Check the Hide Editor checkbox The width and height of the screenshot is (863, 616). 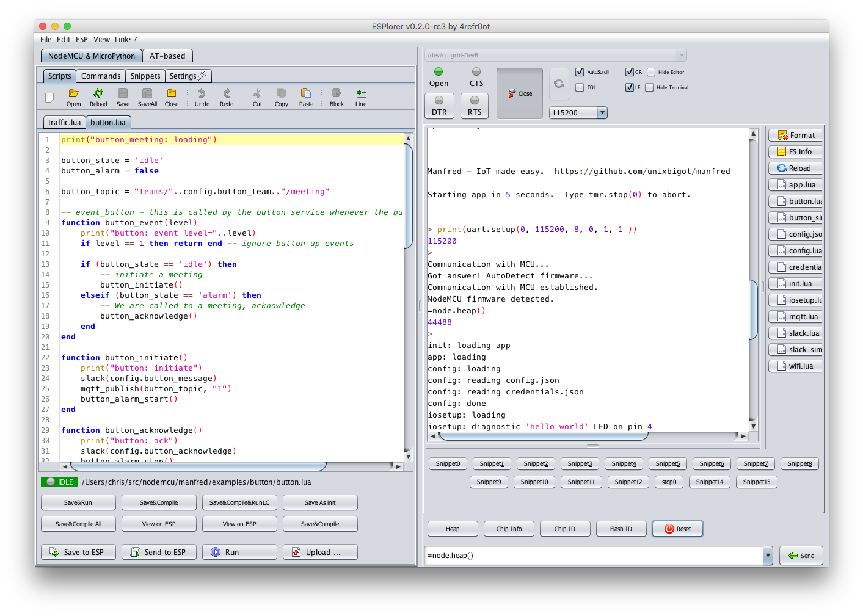[x=651, y=72]
